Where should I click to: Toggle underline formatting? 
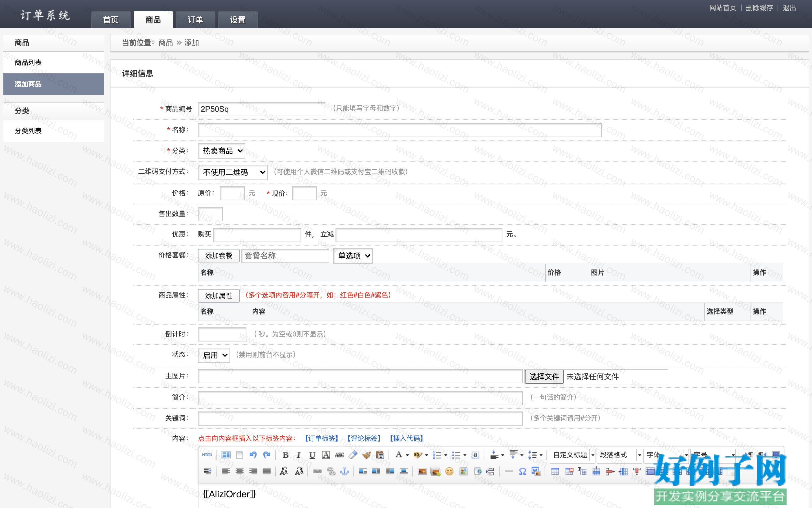point(312,455)
